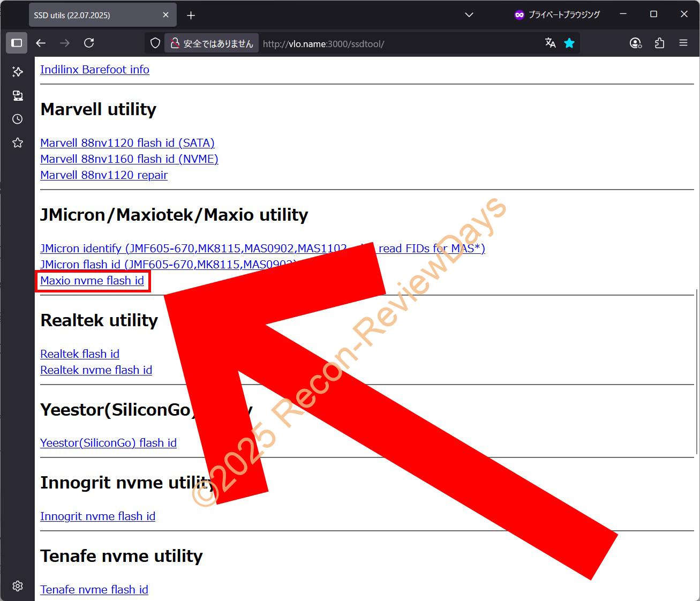
Task: Open the Realtek nvme flash id link
Action: pyautogui.click(x=96, y=370)
